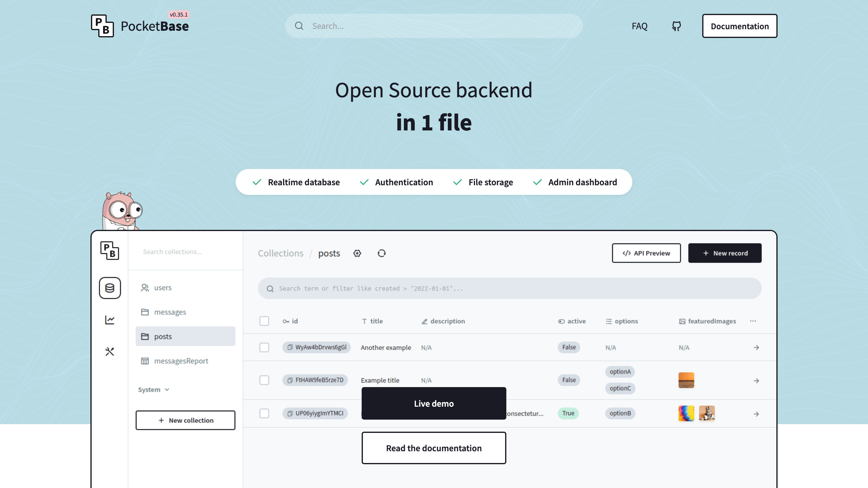Select the messages collection
The height and width of the screenshot is (488, 868).
pos(170,312)
